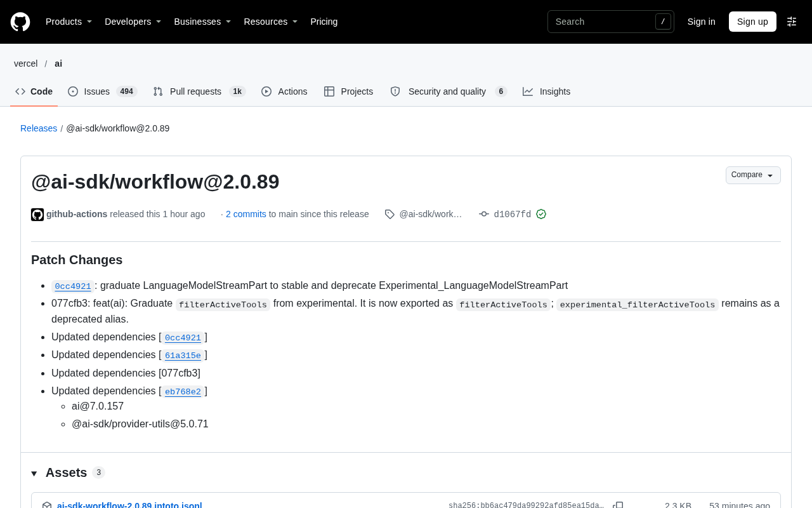Open the vercel owner link
Image resolution: width=812 pixels, height=508 pixels.
(26, 63)
